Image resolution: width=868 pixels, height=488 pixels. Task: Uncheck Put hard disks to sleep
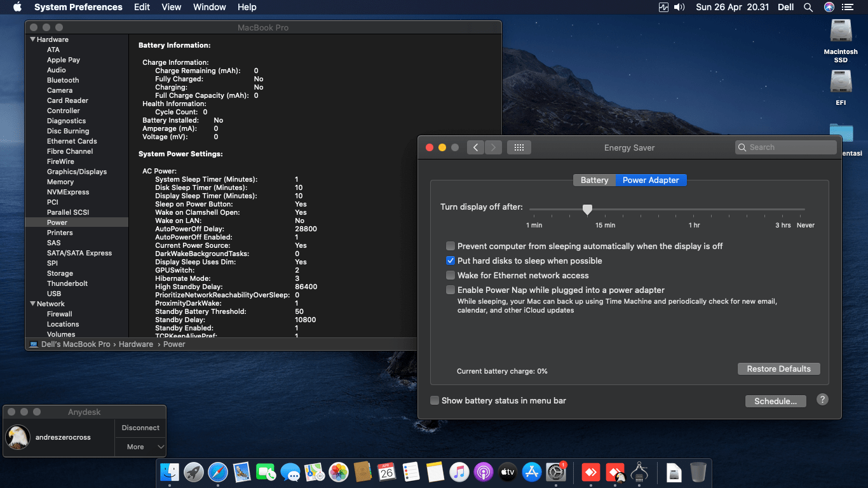[x=451, y=261]
